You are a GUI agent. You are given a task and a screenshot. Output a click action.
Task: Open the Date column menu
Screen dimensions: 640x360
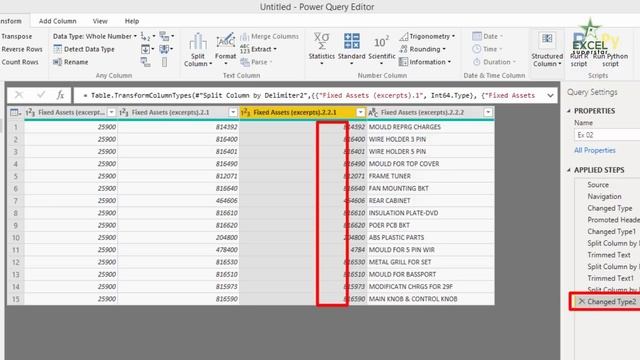coord(488,36)
